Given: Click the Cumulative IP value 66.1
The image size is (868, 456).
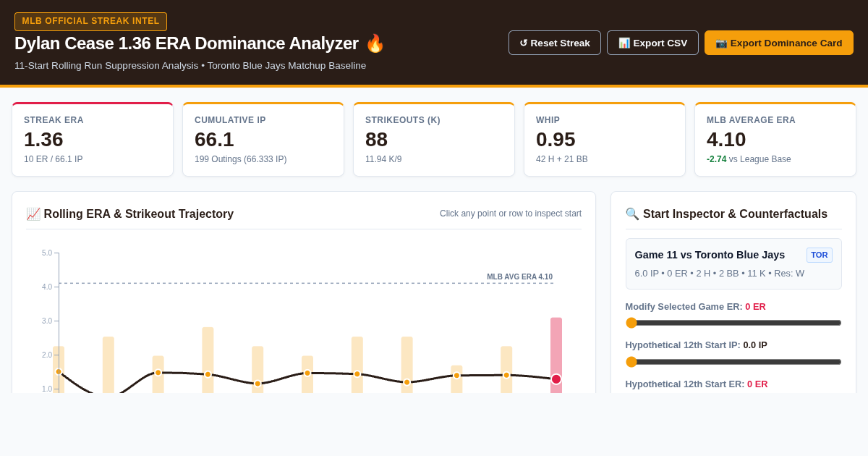Looking at the screenshot, I should (x=214, y=140).
